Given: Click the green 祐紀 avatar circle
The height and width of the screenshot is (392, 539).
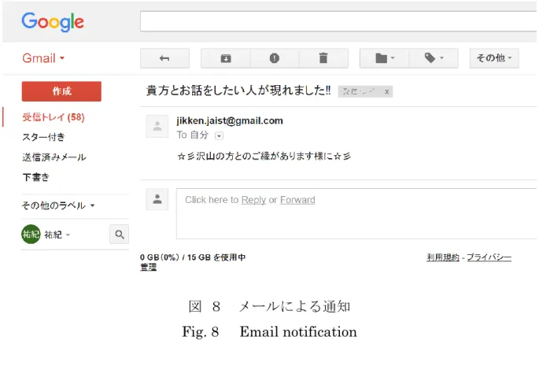Looking at the screenshot, I should (31, 234).
